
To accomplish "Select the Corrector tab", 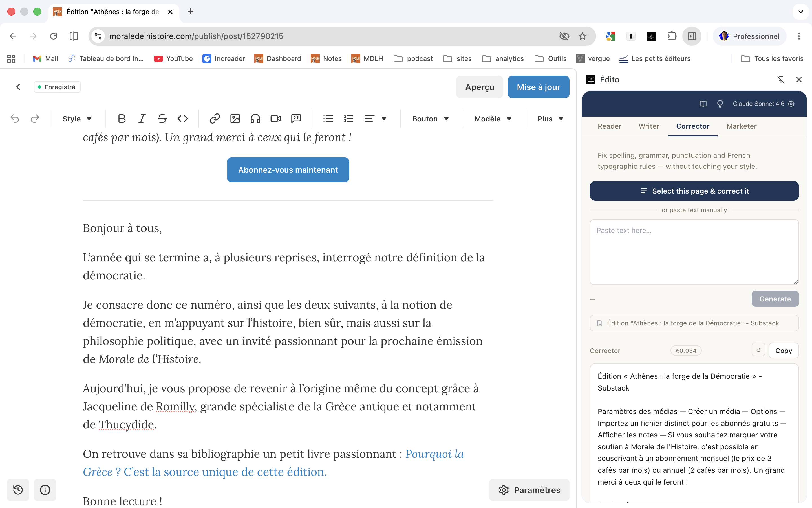I will tap(692, 126).
